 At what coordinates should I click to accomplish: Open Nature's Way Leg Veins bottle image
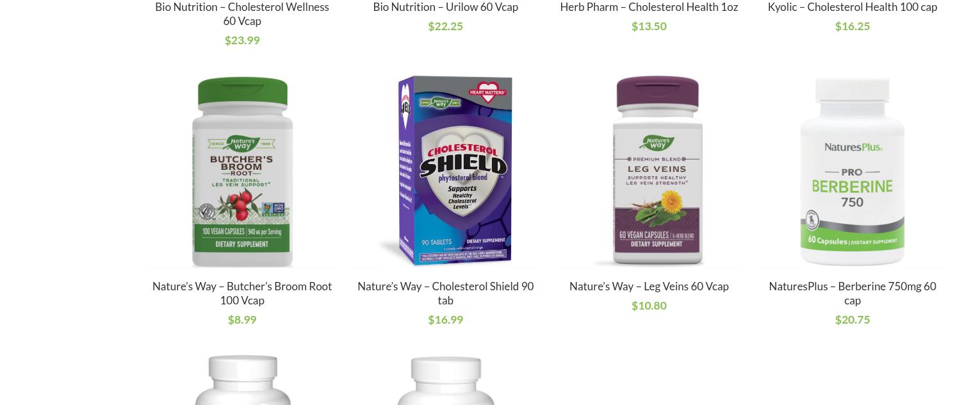point(649,171)
